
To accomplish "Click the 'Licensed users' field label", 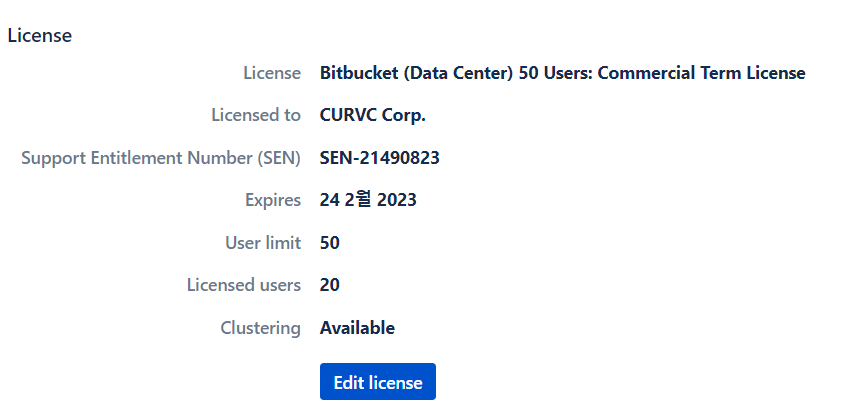I will tap(244, 285).
